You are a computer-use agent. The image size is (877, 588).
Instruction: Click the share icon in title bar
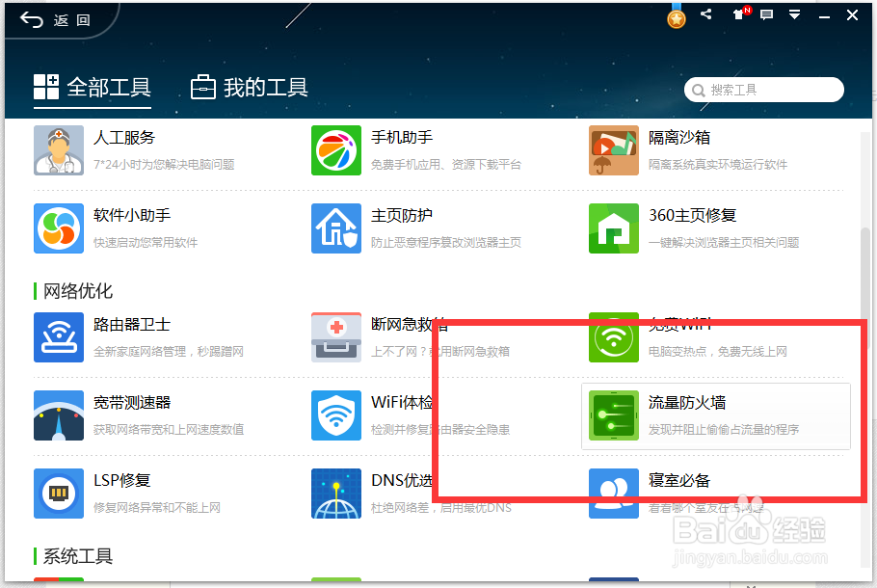(705, 14)
